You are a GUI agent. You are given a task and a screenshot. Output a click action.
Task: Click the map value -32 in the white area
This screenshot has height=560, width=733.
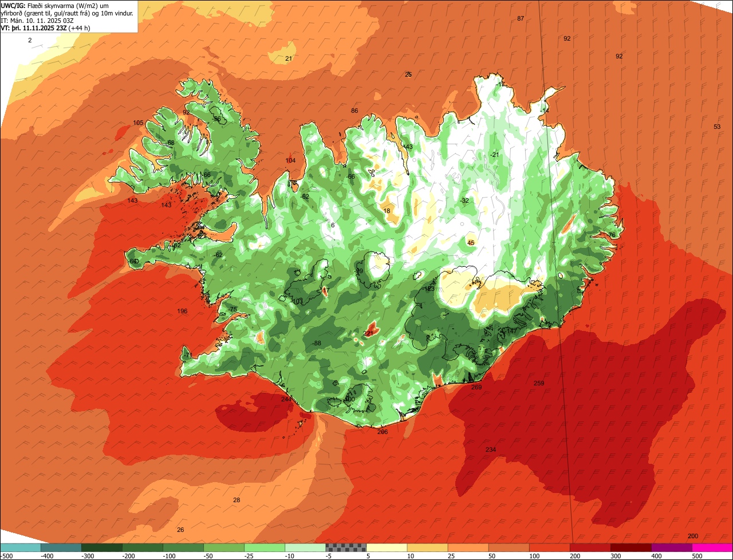tap(464, 200)
